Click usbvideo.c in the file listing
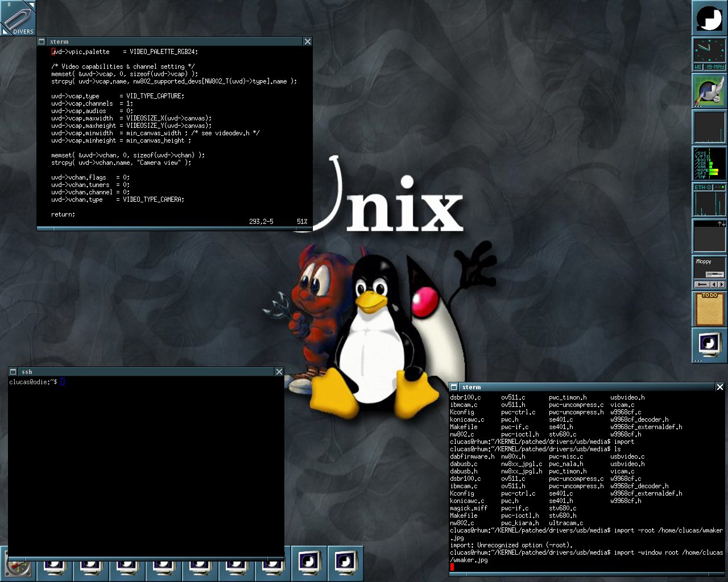Image resolution: width=728 pixels, height=582 pixels. tap(627, 456)
